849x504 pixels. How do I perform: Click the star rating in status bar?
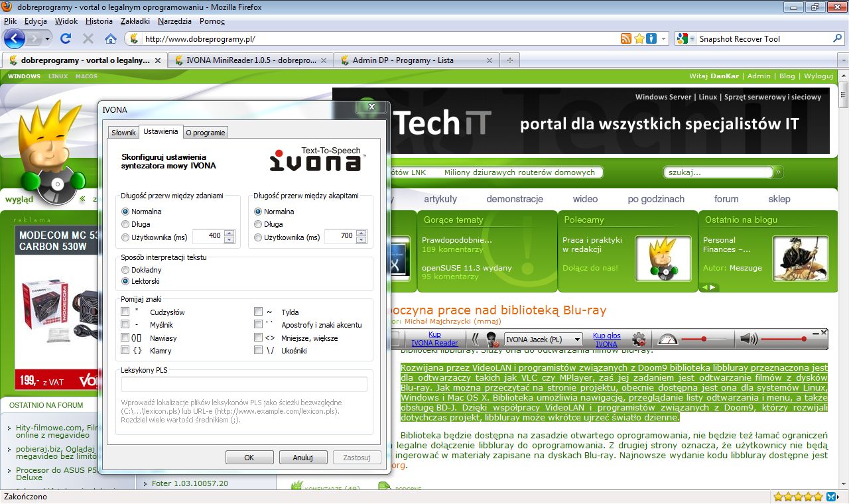798,496
